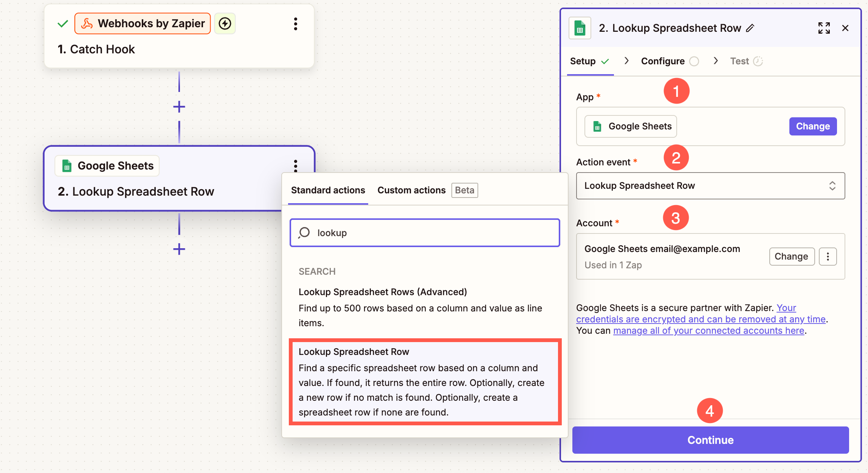
Task: Click the Google Sheets badge in step 2 card
Action: (x=107, y=166)
